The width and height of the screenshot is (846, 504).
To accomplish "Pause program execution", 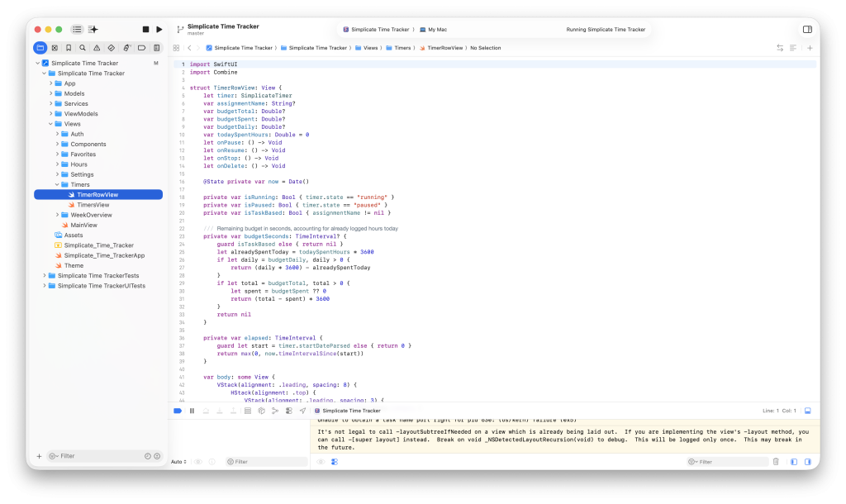I will coord(192,411).
